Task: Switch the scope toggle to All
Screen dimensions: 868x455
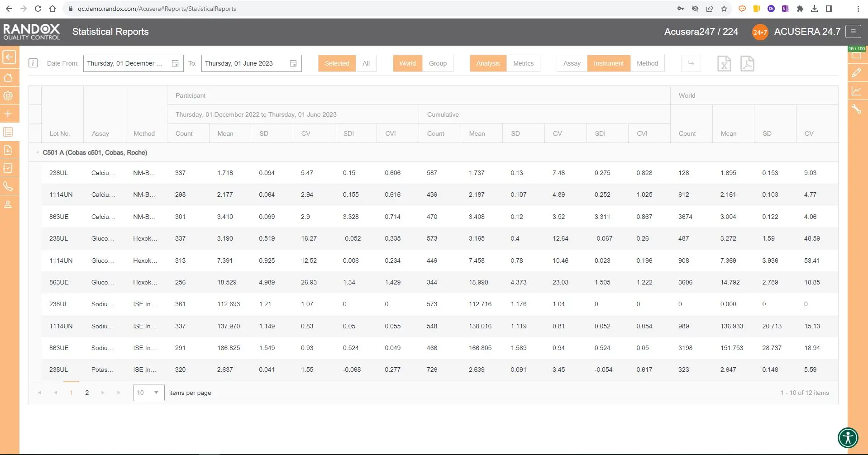Action: click(366, 63)
